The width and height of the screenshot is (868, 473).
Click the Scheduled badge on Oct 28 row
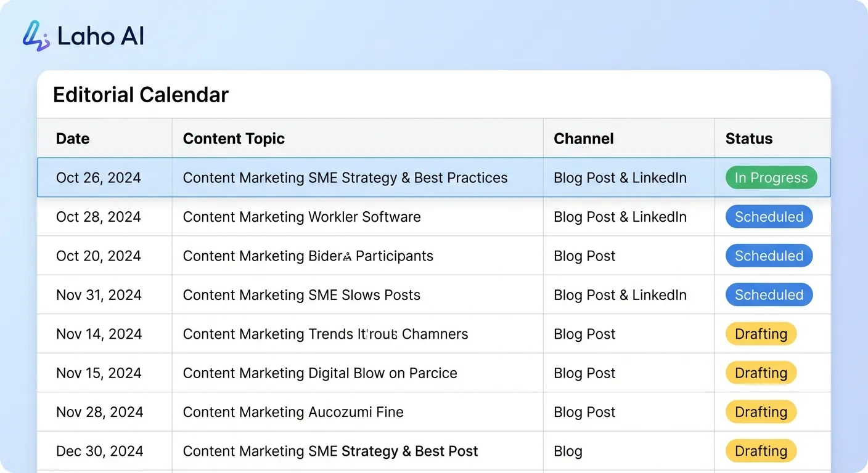coord(769,217)
